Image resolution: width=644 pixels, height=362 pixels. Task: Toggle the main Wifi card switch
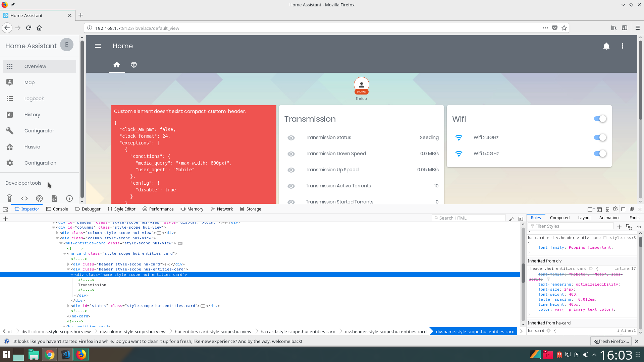[x=600, y=119]
